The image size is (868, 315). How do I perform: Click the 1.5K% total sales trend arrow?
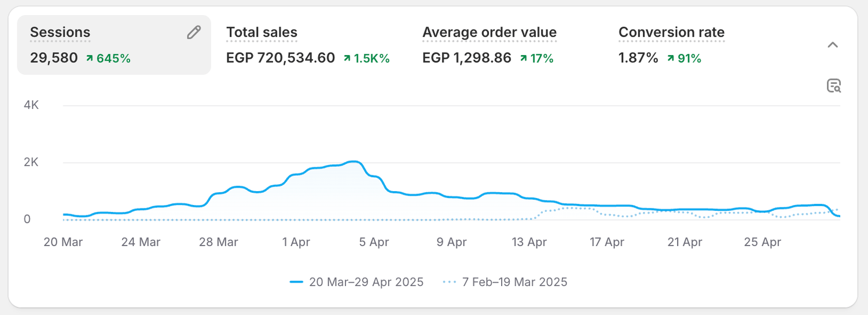[x=347, y=58]
